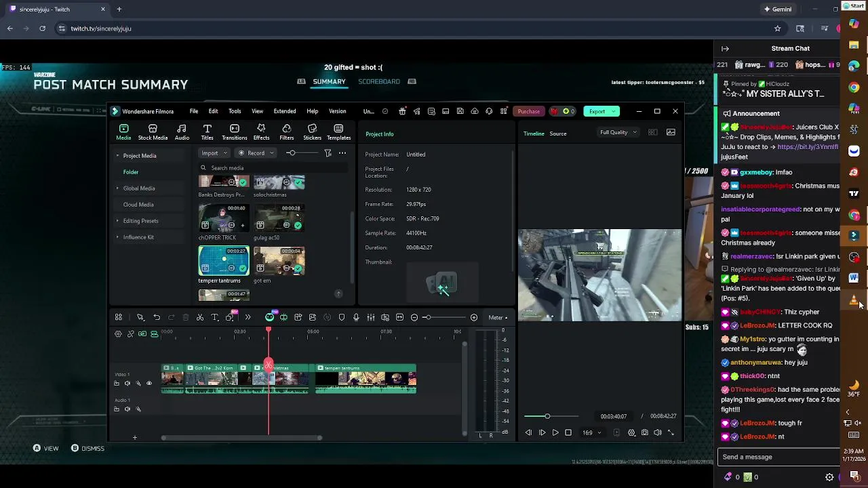Open the Audio library tab

(x=182, y=132)
